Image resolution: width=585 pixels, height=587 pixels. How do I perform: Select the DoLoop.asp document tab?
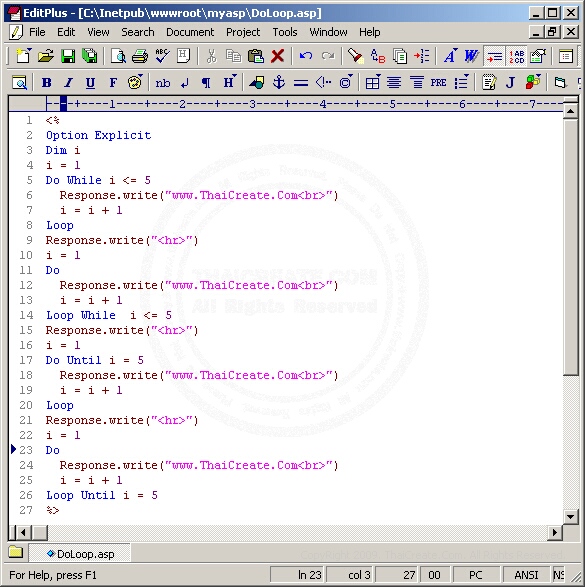(80, 554)
